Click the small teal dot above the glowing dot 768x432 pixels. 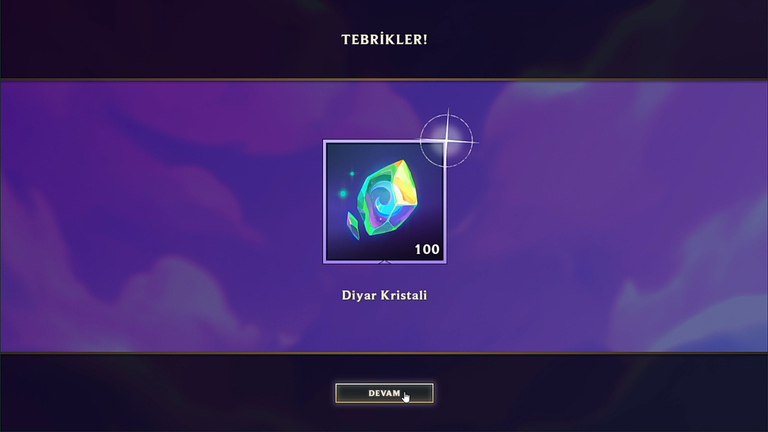[x=352, y=174]
